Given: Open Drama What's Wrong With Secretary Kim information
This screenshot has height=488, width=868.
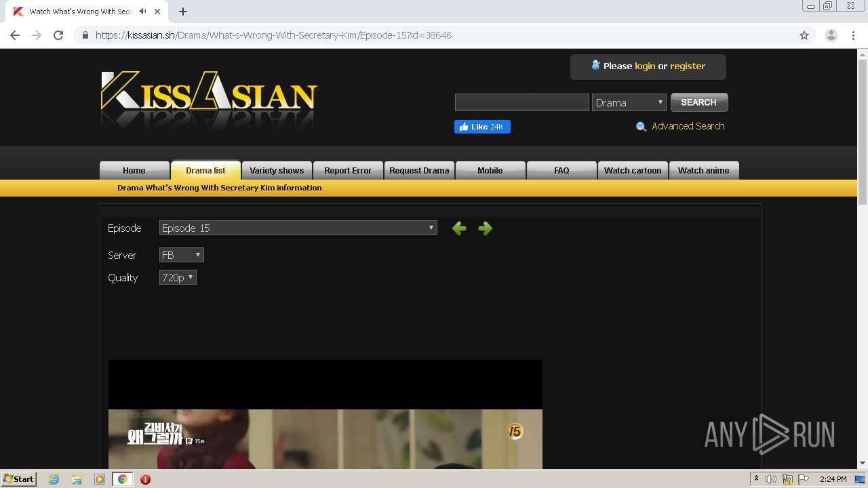Looking at the screenshot, I should (x=220, y=188).
